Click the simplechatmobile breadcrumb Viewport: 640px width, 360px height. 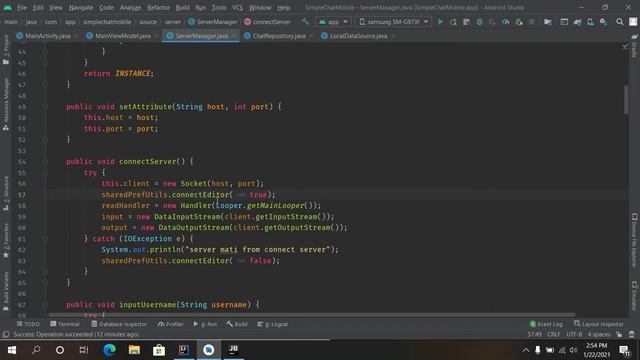pos(107,22)
